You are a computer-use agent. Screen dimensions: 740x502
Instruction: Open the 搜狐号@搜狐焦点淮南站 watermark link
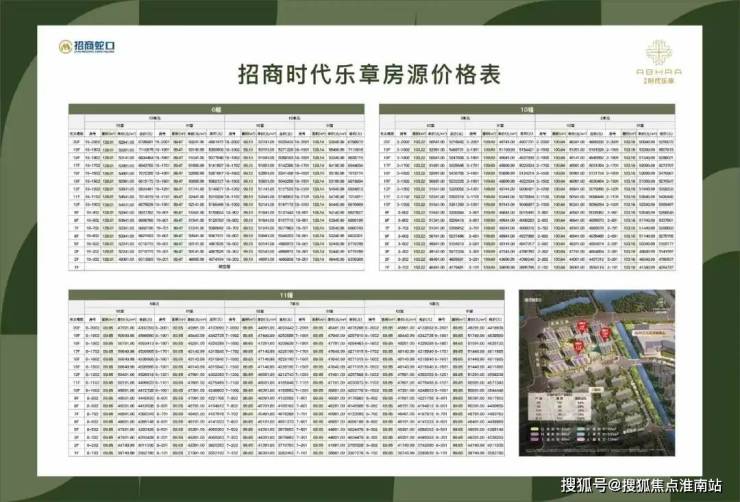641,485
